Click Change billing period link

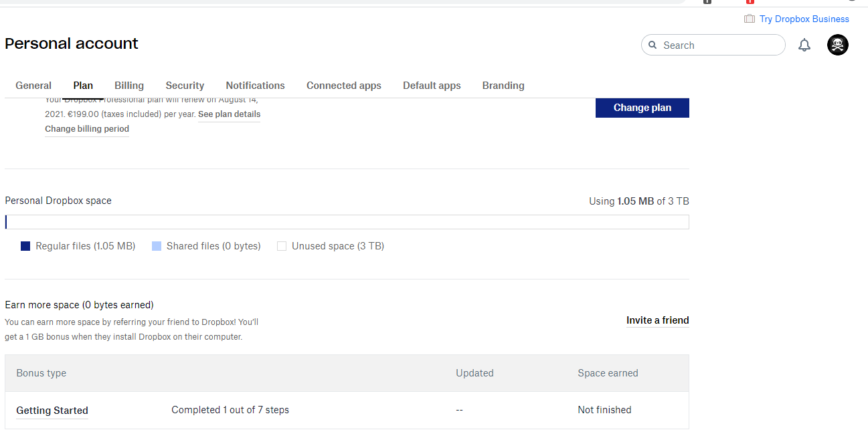[87, 129]
